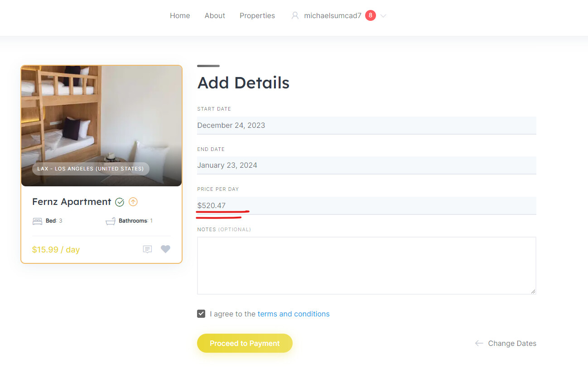Click the user profile icon beside michaelsumcad7
The height and width of the screenshot is (374, 588).
coord(295,16)
